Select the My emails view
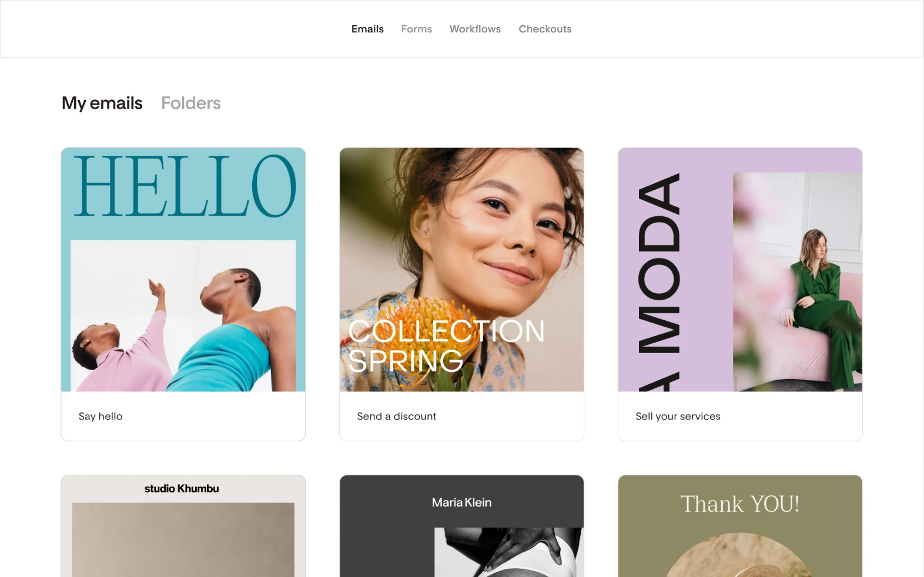The image size is (924, 577). point(102,103)
